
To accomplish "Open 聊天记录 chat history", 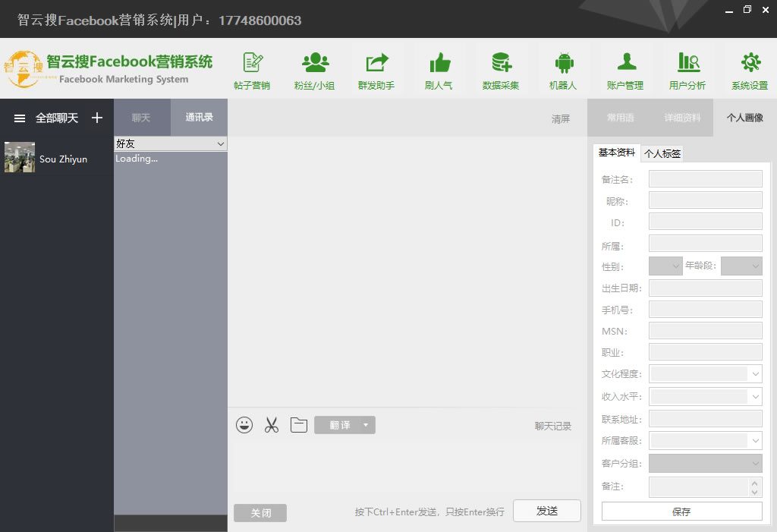I will click(553, 426).
